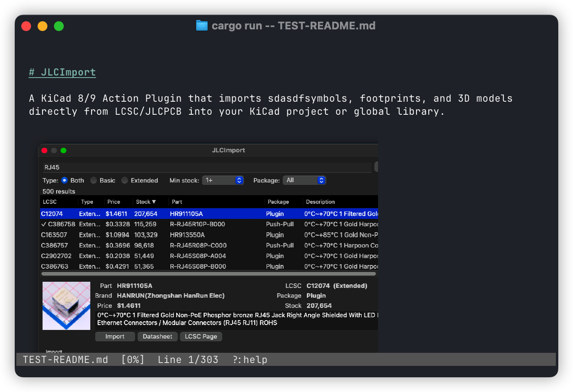Screen dimensions: 573x392
Task: Click the LCSC column header
Action: click(50, 202)
